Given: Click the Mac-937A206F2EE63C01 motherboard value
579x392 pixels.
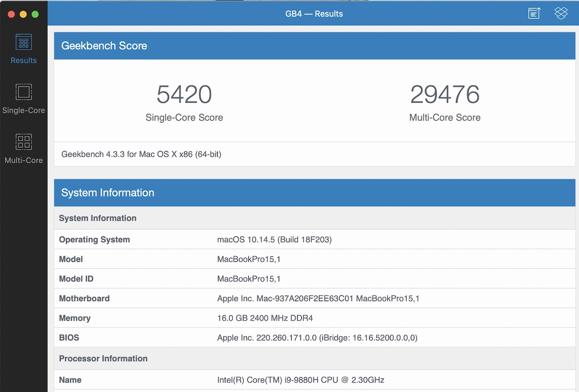Looking at the screenshot, I should (318, 298).
